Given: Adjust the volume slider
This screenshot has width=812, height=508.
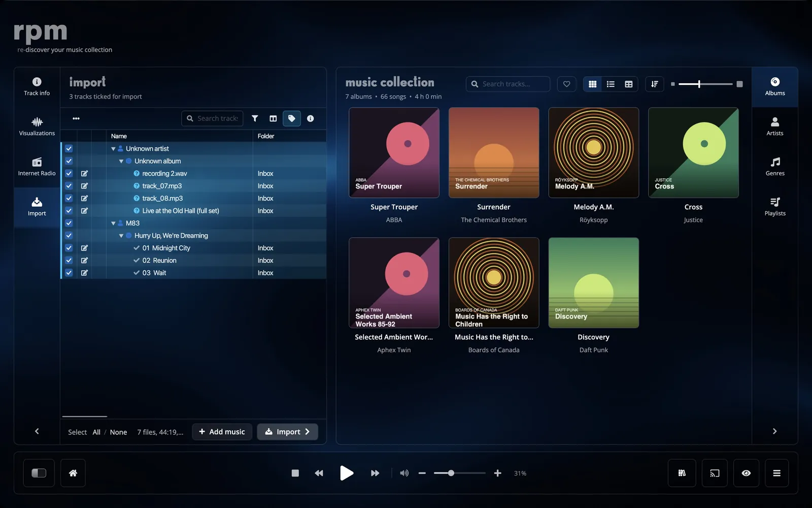Looking at the screenshot, I should [x=459, y=473].
